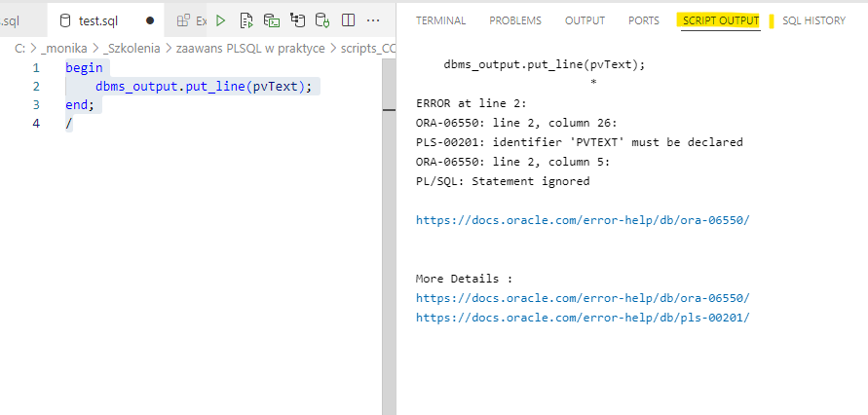Image resolution: width=868 pixels, height=415 pixels.
Task: Show the PORTS panel tab
Action: click(x=643, y=20)
